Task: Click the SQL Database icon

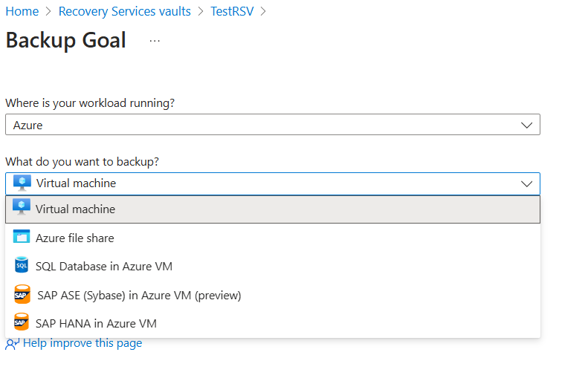Action: click(22, 266)
